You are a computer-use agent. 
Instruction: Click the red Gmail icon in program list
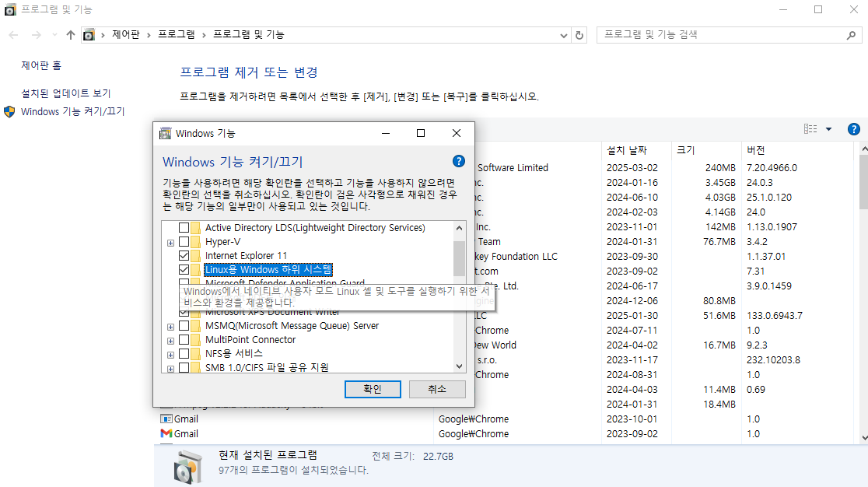coord(166,434)
